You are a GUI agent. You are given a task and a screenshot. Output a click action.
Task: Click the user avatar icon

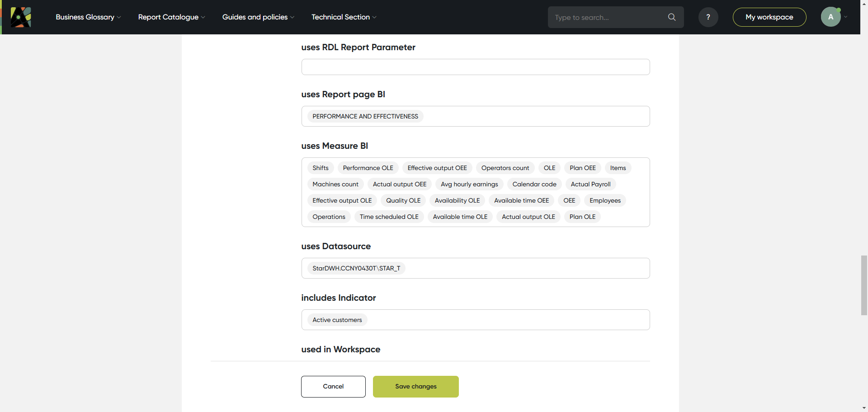click(830, 17)
